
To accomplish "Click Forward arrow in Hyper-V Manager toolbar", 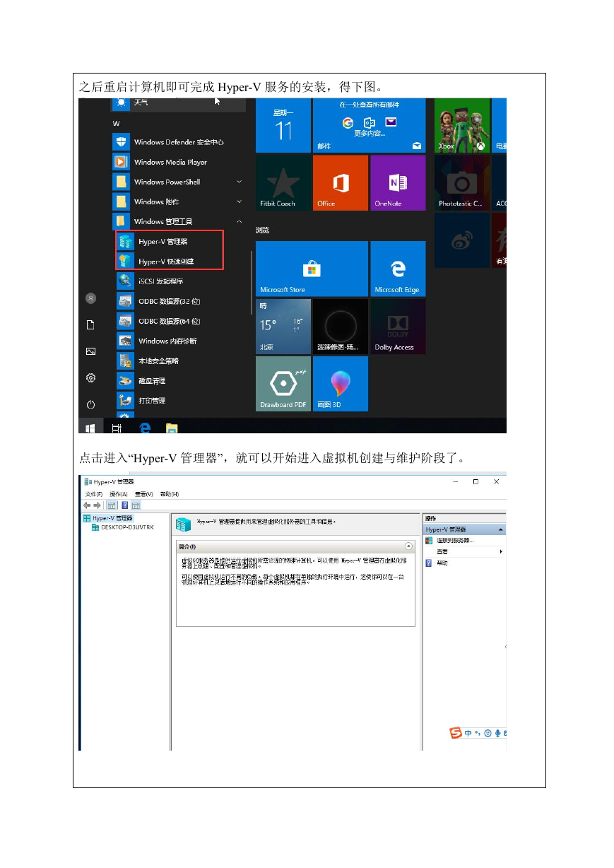I will click(97, 505).
